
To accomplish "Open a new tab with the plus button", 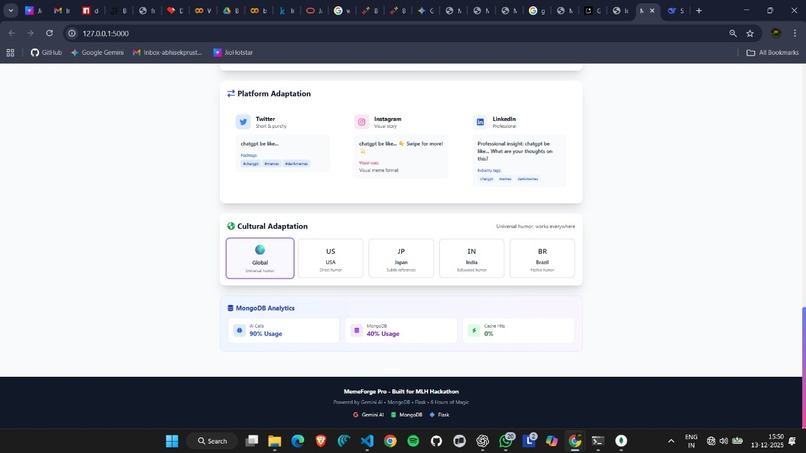I will click(x=699, y=10).
